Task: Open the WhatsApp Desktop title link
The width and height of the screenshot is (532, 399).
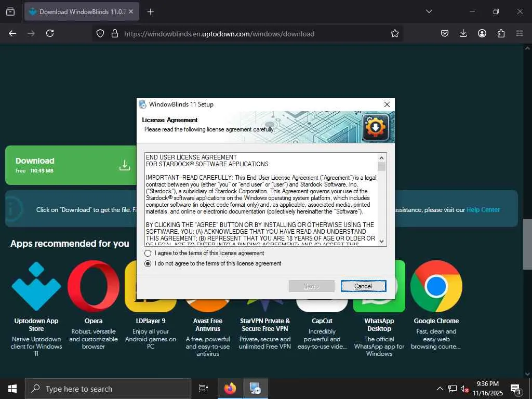Action: (x=379, y=325)
